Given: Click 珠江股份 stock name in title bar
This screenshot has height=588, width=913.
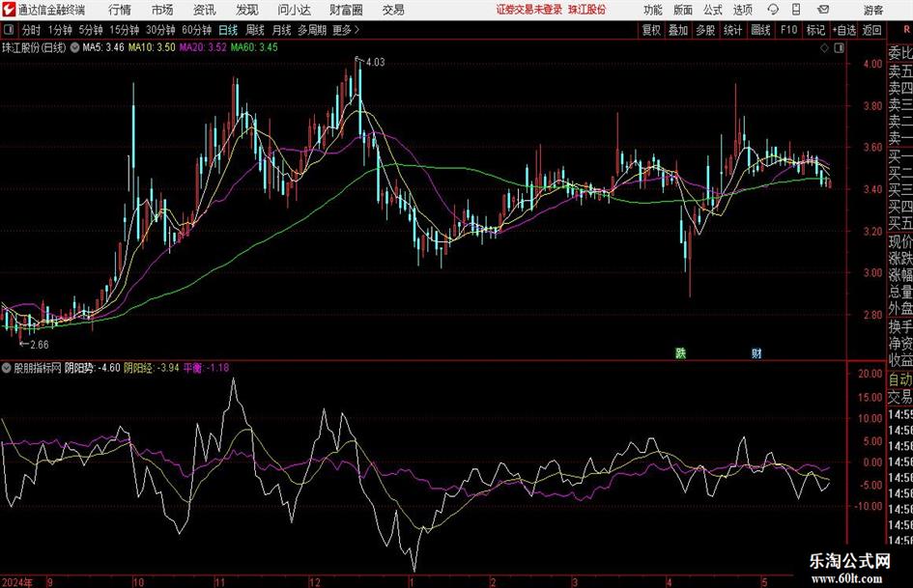Looking at the screenshot, I should [x=586, y=10].
